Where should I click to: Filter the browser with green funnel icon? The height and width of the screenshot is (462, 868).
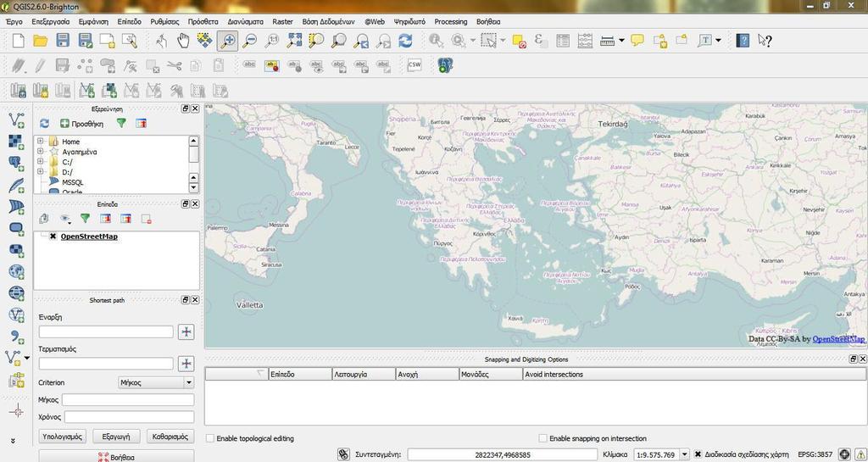point(121,124)
